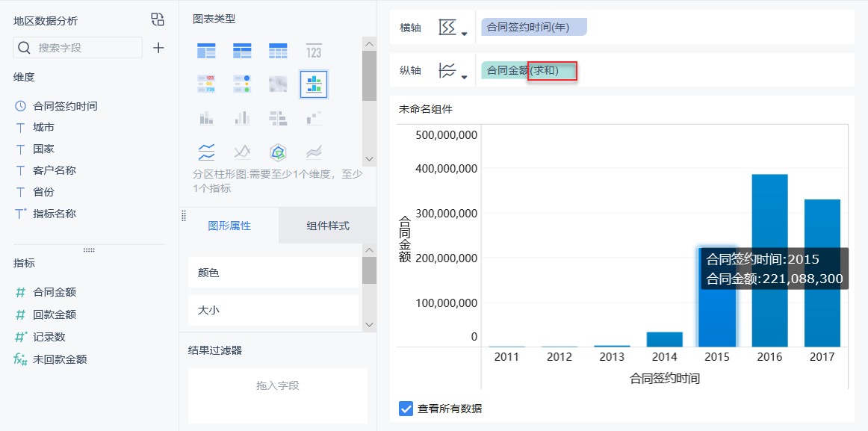Select the 国家 dimension field

point(43,149)
